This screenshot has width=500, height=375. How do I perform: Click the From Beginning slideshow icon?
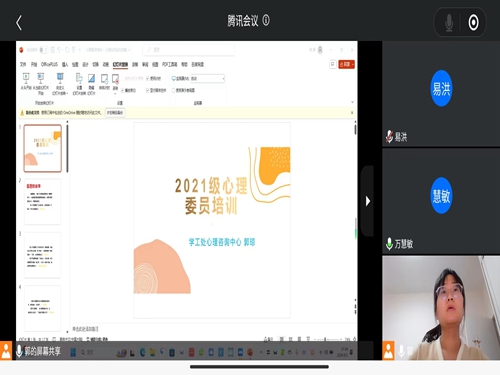click(x=26, y=81)
